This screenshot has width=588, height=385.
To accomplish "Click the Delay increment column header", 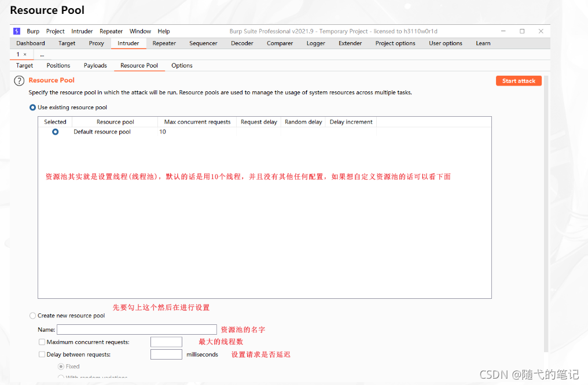I will (x=351, y=122).
